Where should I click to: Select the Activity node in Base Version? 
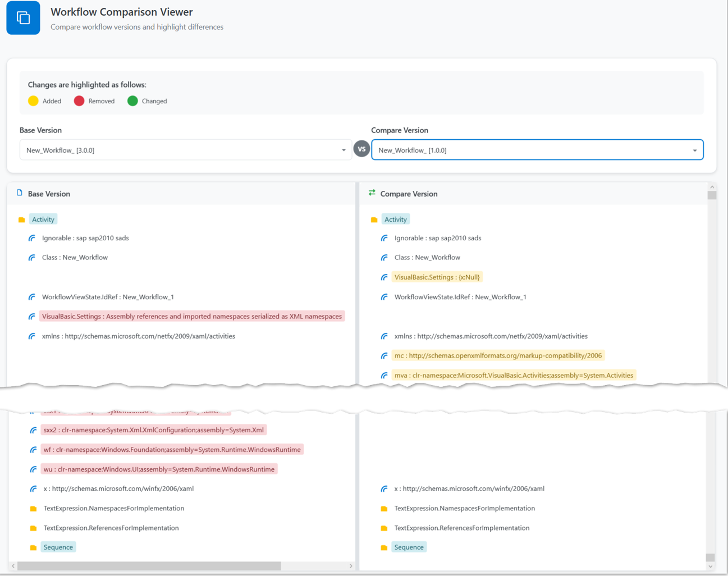[x=43, y=220]
